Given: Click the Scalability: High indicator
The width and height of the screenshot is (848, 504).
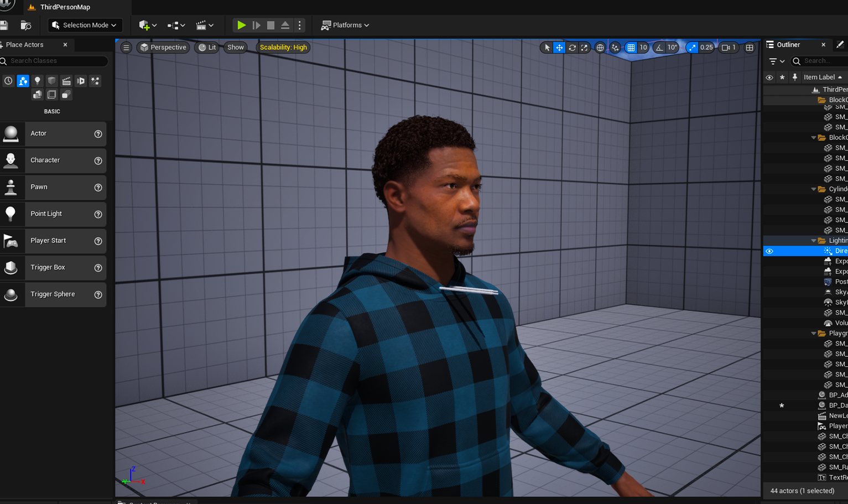Looking at the screenshot, I should pos(283,48).
